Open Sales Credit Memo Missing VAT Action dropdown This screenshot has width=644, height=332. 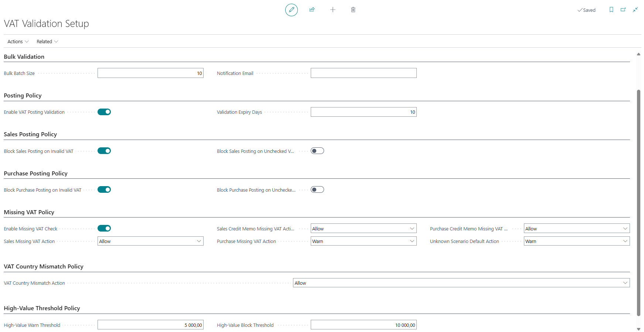point(364,229)
